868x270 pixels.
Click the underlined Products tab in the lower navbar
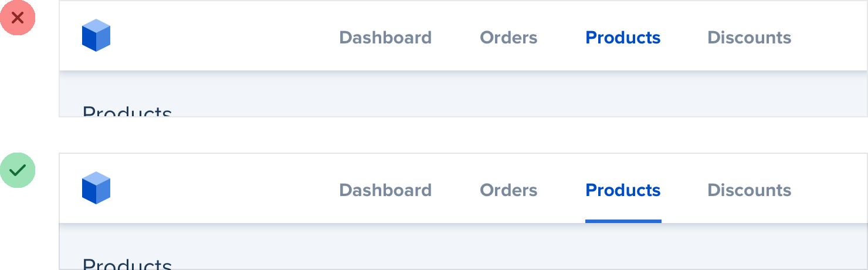coord(623,190)
